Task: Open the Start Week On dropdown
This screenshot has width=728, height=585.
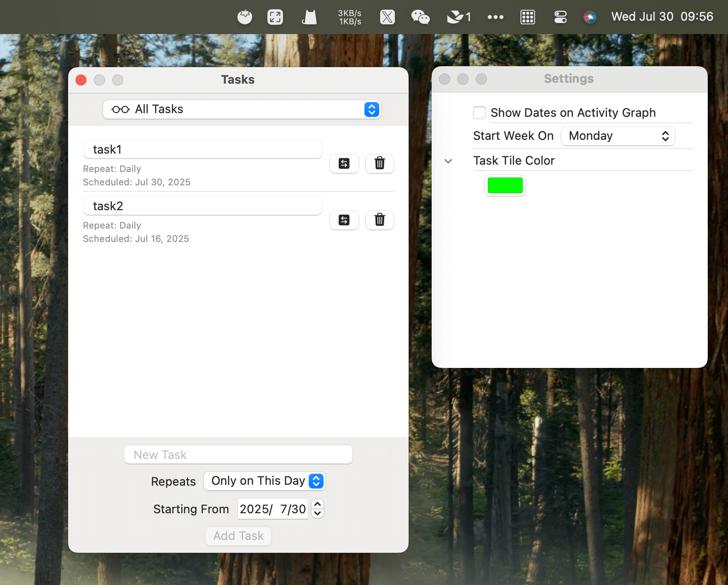Action: 618,136
